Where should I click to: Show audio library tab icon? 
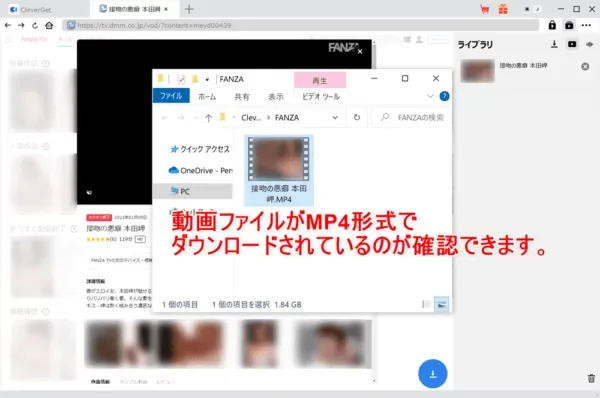(590, 44)
